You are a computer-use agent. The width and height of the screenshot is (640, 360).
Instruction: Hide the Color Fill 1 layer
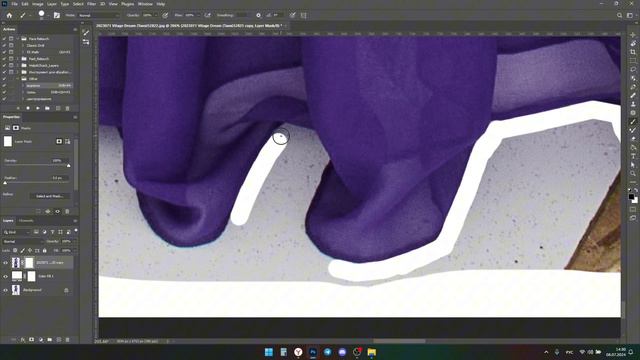[x=5, y=276]
